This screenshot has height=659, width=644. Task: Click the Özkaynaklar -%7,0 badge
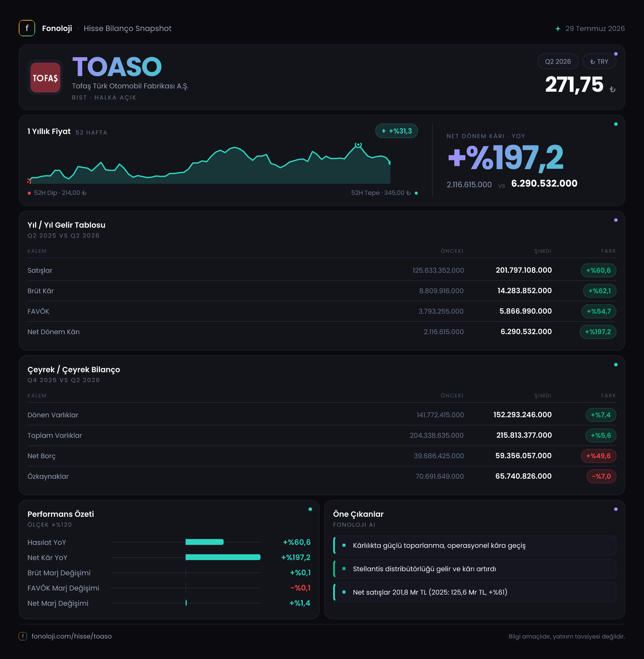pos(601,476)
